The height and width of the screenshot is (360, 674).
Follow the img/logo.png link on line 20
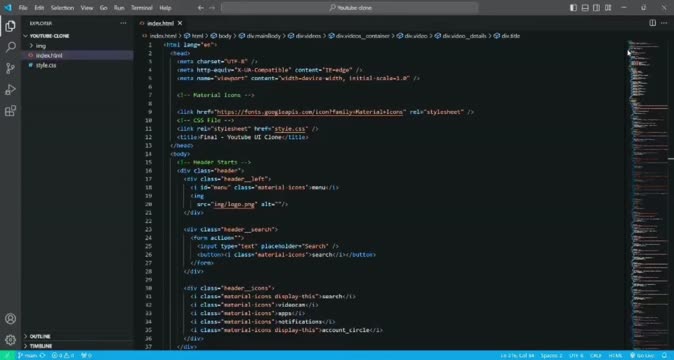pyautogui.click(x=234, y=204)
